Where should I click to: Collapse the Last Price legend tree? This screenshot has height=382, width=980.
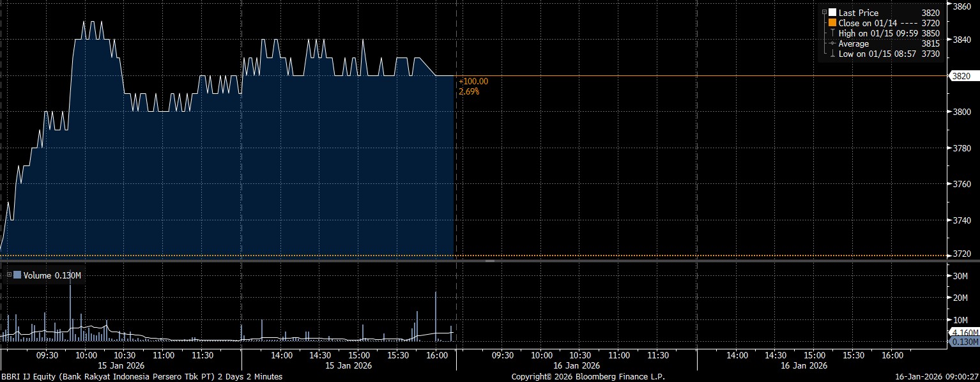[824, 13]
